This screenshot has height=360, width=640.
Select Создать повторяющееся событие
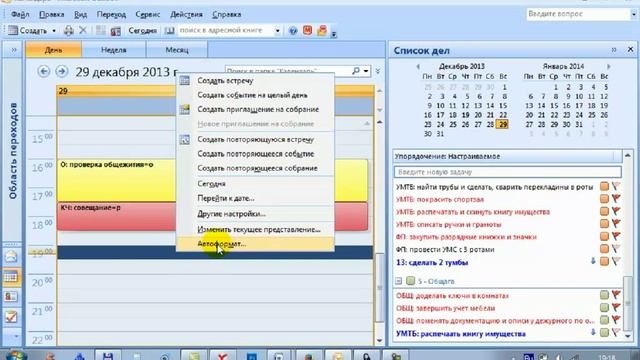(x=255, y=154)
